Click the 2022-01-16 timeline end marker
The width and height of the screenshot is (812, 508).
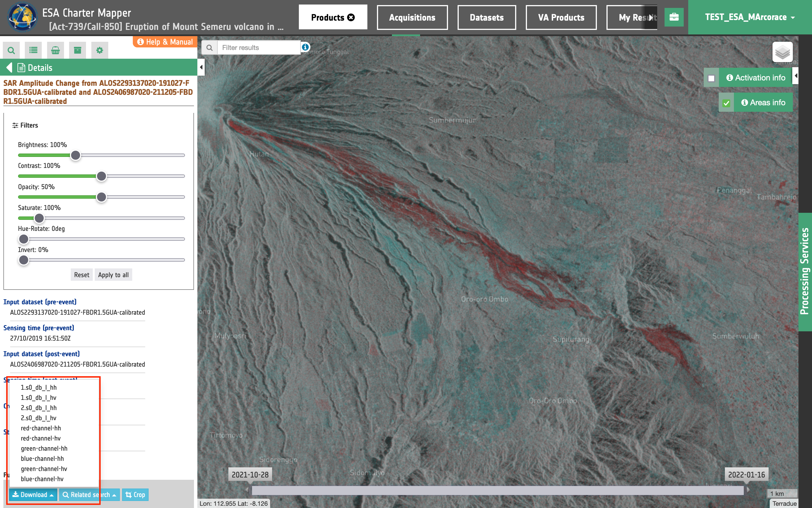coord(746,474)
